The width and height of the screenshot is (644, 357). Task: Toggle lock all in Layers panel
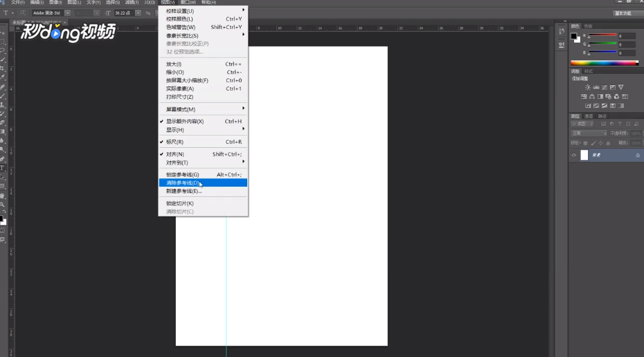608,143
